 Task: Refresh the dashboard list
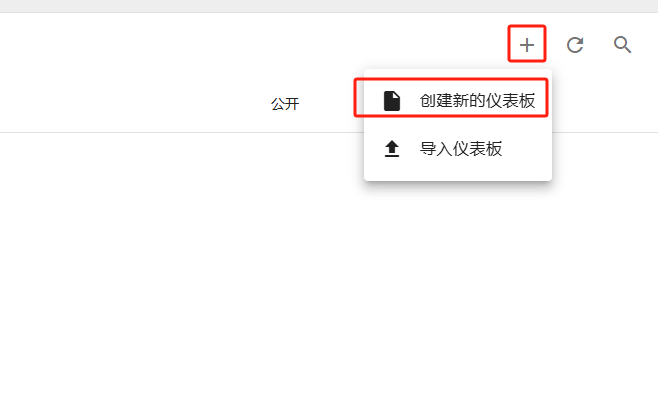pos(575,45)
